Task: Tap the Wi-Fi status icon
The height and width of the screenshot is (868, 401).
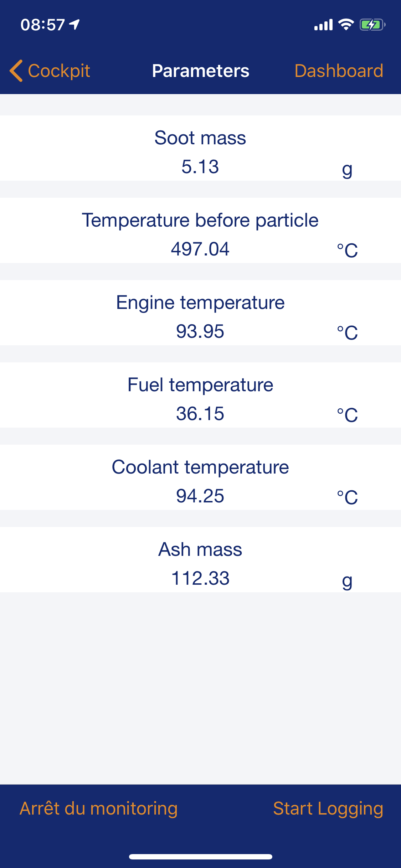Action: 346,25
